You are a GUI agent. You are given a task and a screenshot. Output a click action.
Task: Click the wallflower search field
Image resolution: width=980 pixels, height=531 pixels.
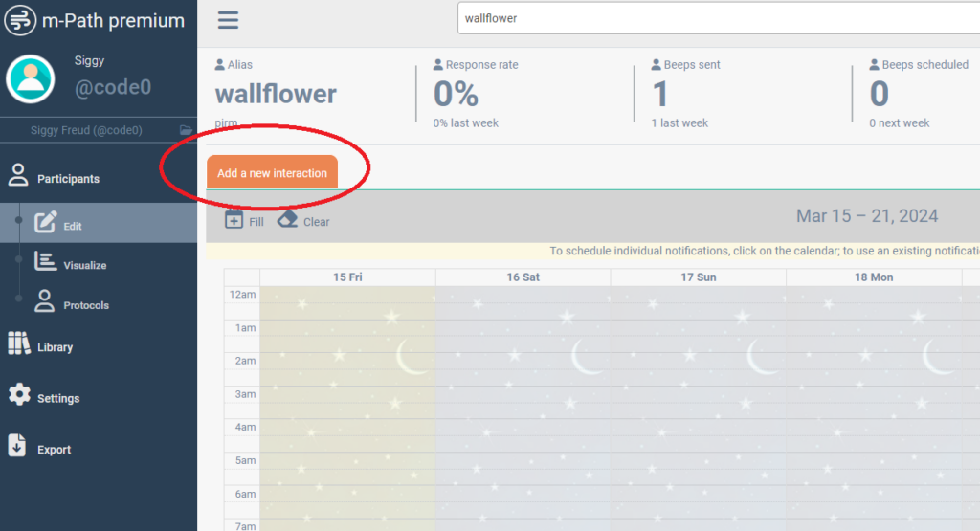tap(718, 17)
